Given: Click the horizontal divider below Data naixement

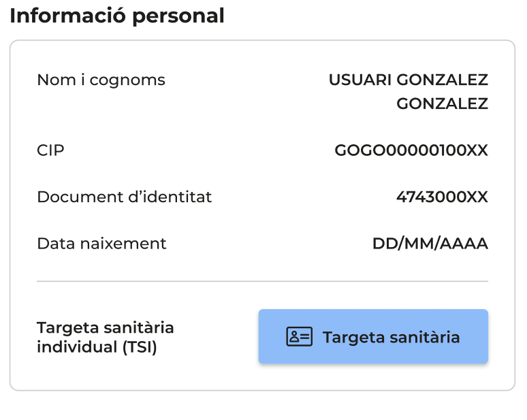Looking at the screenshot, I should 262,281.
